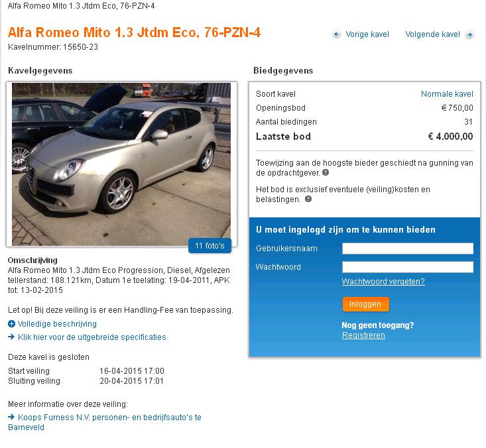Click the help icon after 'belastingen'
This screenshot has width=486, height=448.
(308, 199)
